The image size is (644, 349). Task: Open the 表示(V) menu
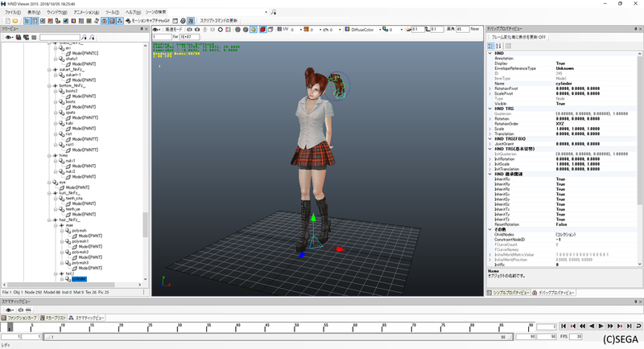click(x=34, y=12)
